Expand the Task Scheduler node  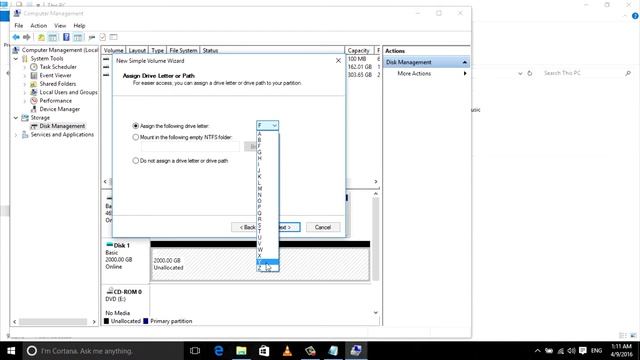click(x=25, y=67)
